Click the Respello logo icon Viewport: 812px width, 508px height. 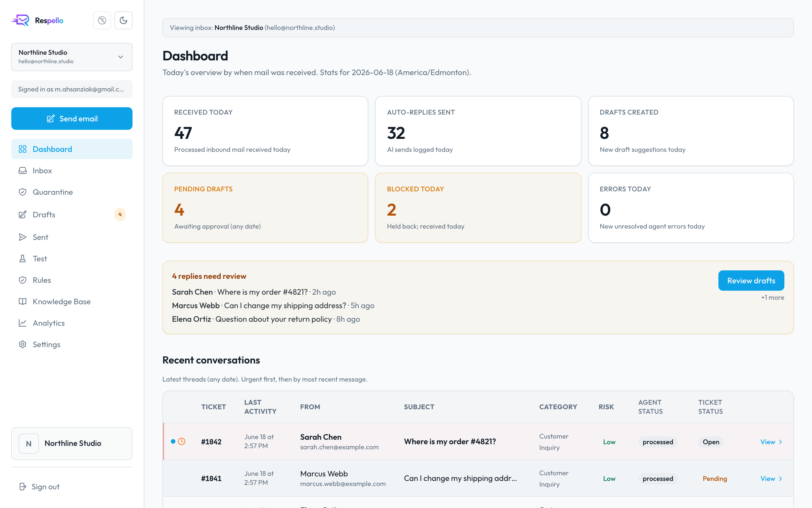(21, 21)
